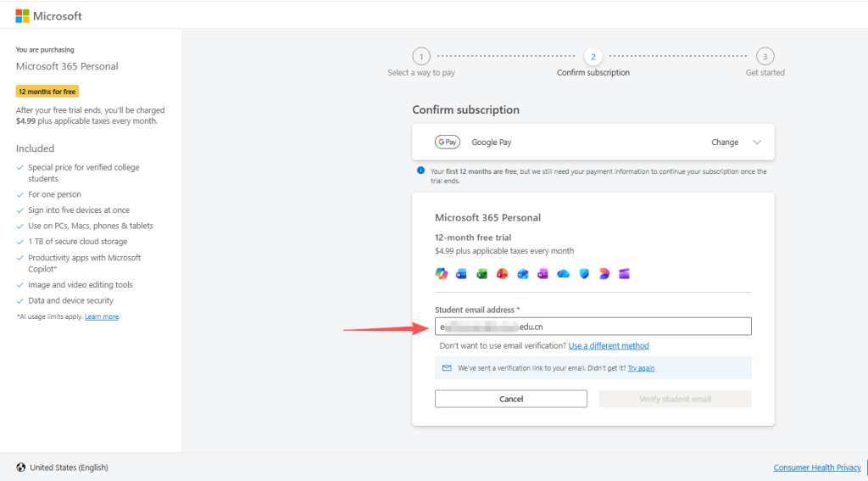
Task: Click Try again to resend verification
Action: click(641, 368)
